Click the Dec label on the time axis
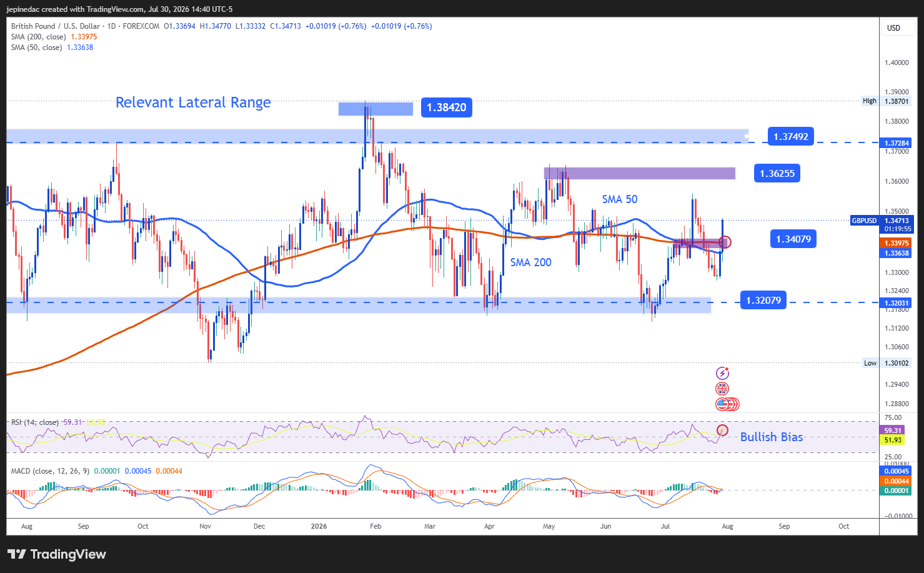Screen dimensions: 924x573 (x=259, y=526)
